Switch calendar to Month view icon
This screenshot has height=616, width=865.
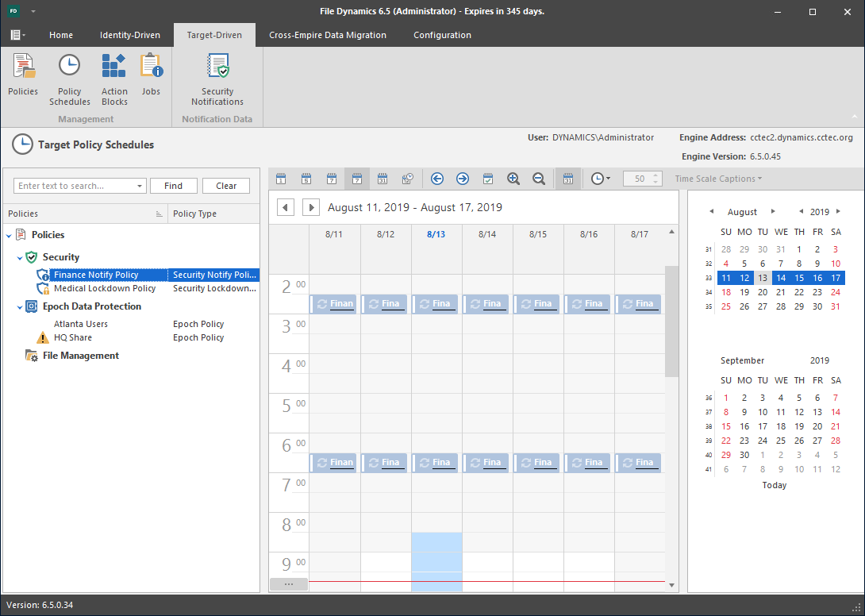coord(383,179)
